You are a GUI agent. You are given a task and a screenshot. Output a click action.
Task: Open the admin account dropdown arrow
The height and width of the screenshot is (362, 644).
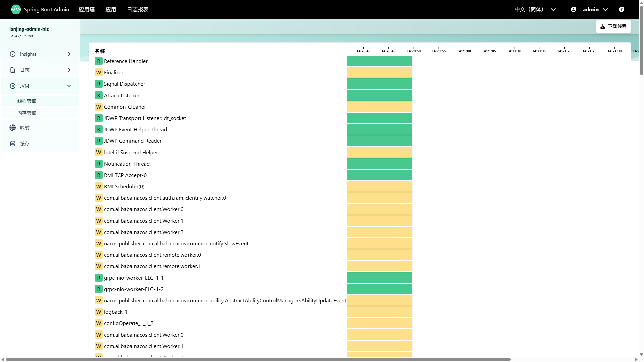tap(605, 10)
